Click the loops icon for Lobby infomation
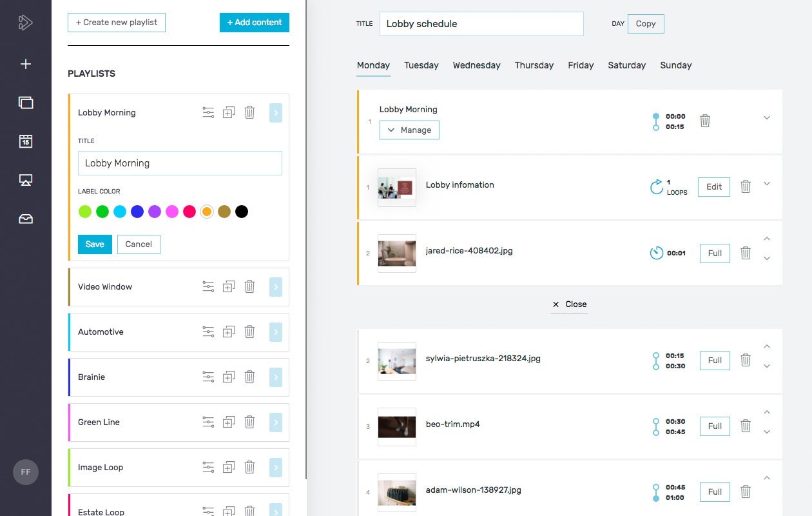The image size is (812, 516). pos(657,187)
